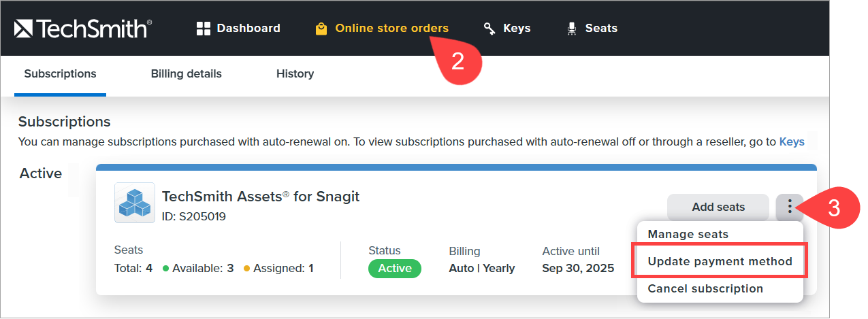Open the Dashboard page

pyautogui.click(x=248, y=29)
